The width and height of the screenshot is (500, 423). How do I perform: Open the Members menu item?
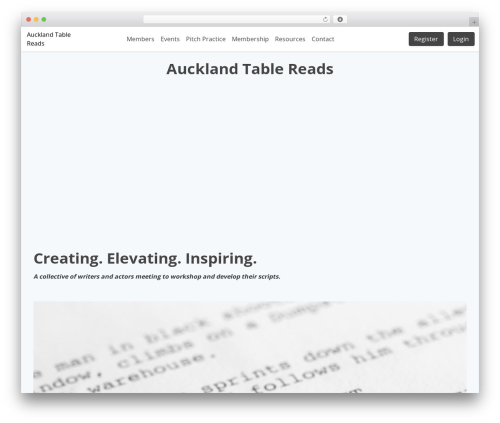[140, 39]
